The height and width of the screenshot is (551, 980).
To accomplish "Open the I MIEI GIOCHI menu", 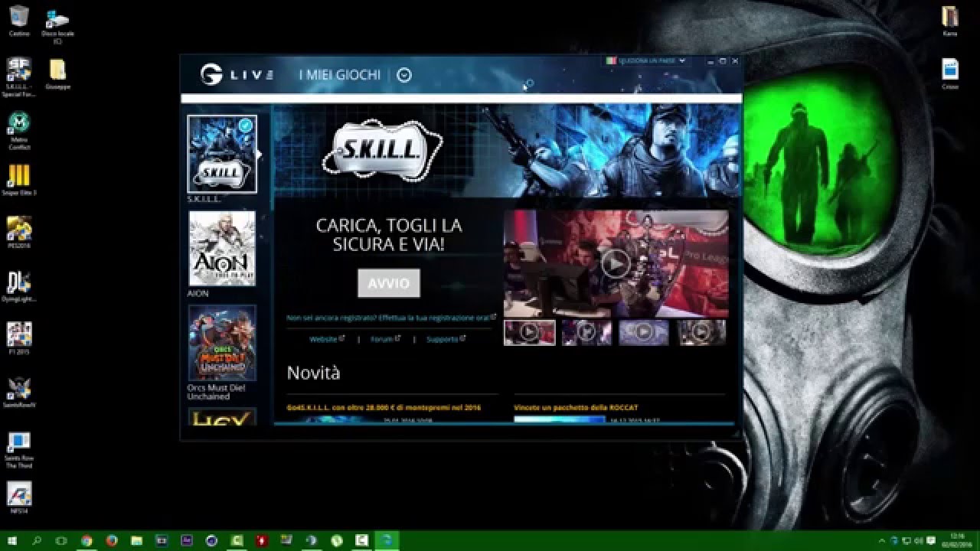I will pos(339,75).
